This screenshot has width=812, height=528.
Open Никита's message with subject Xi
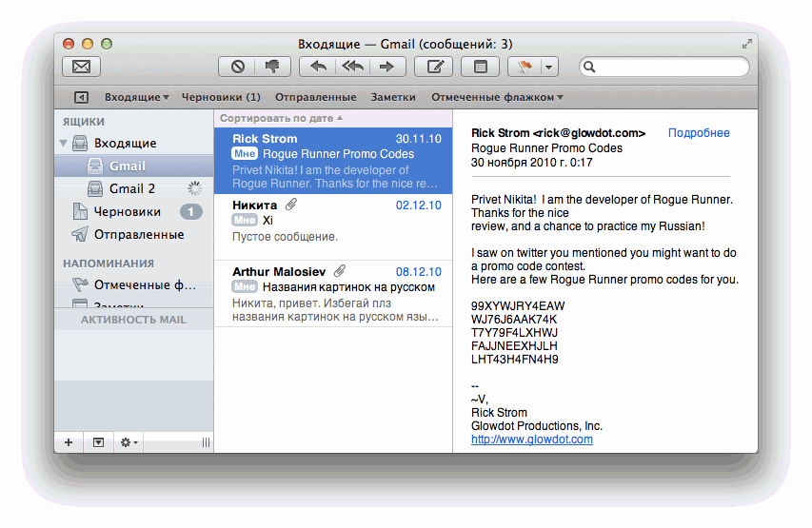(333, 227)
